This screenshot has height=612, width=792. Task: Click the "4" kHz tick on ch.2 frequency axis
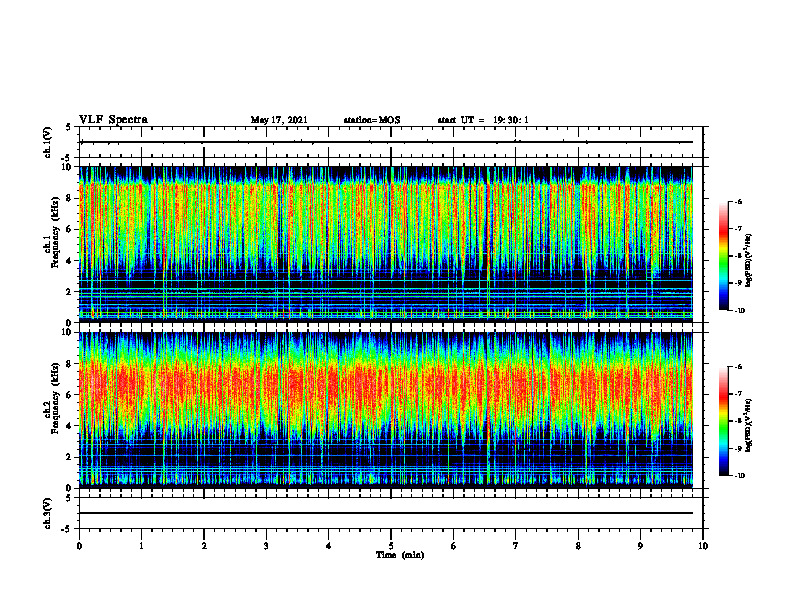[69, 426]
